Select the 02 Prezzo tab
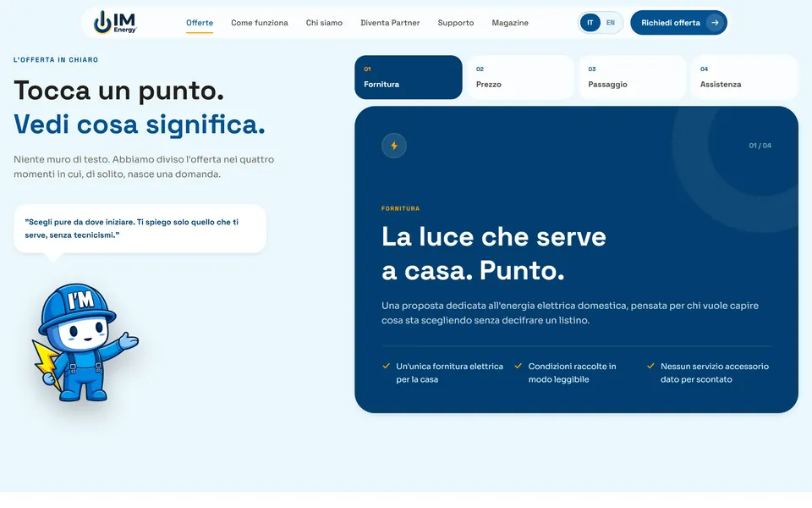Viewport: 812px width, 508px height. (x=520, y=77)
